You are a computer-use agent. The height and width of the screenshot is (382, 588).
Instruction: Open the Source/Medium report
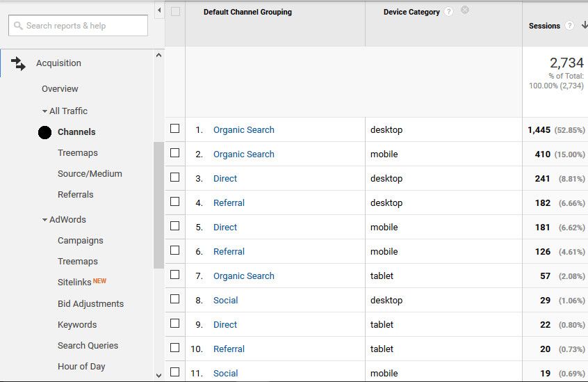[x=90, y=174]
